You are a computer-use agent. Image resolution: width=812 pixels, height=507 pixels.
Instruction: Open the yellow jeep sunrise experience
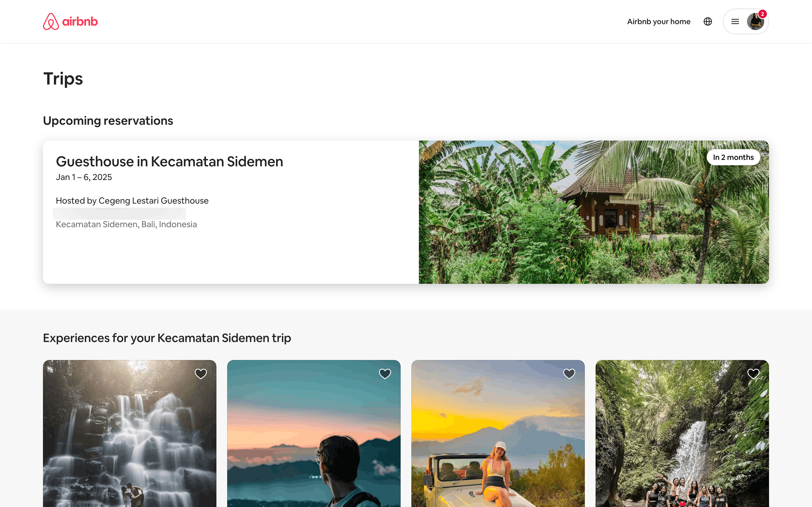tap(498, 433)
